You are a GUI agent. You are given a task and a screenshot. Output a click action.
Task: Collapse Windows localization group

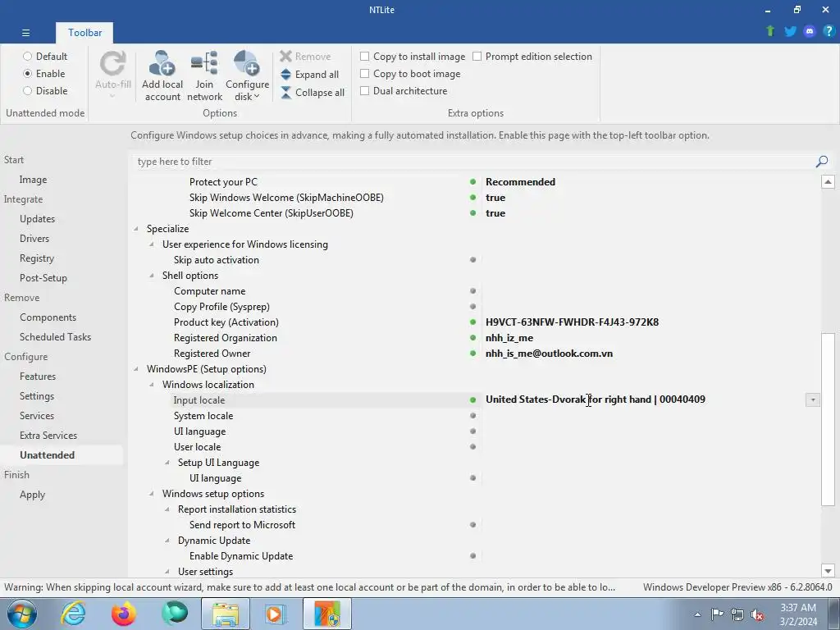(152, 385)
